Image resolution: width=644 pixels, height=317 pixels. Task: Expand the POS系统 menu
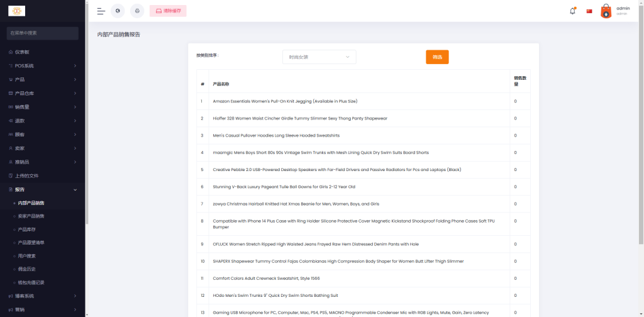42,65
